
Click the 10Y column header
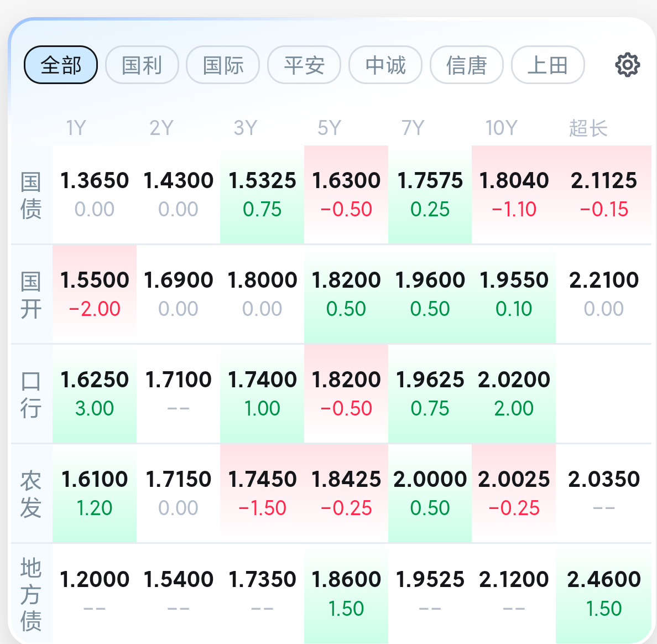click(x=502, y=128)
